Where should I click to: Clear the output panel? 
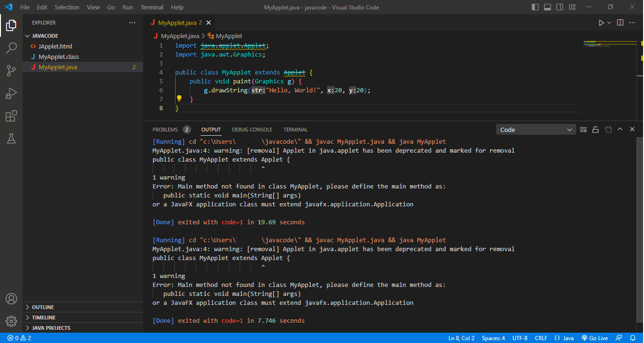tap(583, 130)
